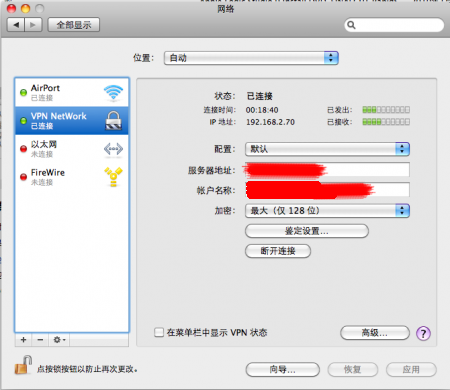Click the 已连接 status text in the details pane

click(x=260, y=96)
